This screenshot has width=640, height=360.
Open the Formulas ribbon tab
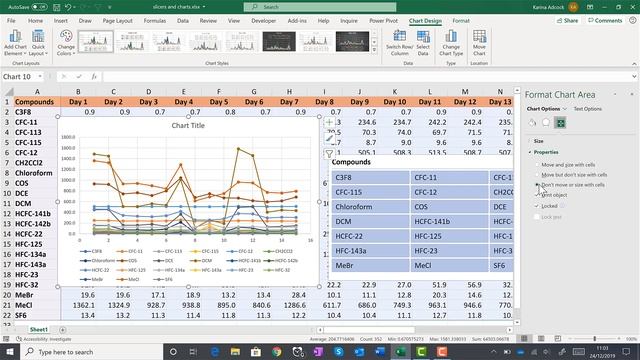[155, 21]
